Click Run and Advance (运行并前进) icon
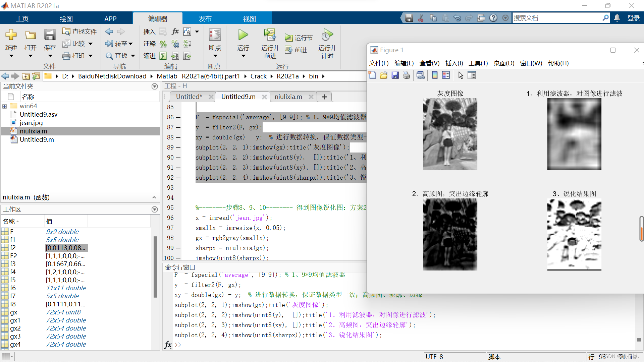 point(270,36)
